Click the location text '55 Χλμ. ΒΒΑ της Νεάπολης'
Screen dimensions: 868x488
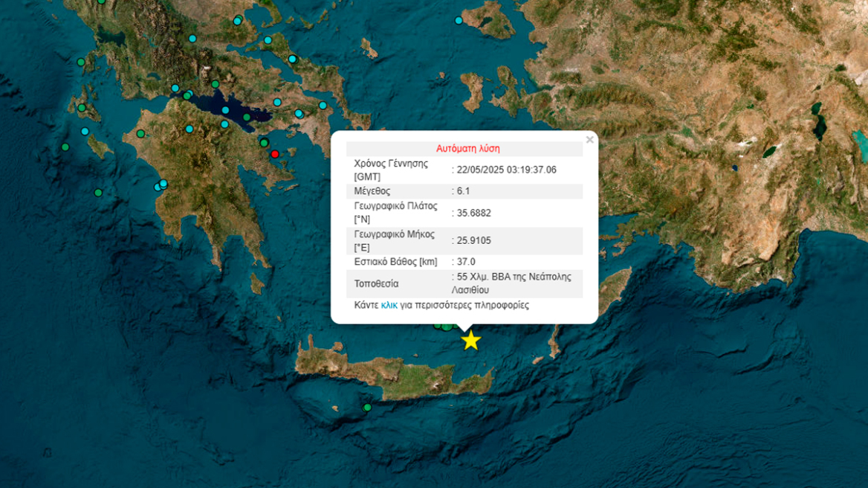pyautogui.click(x=514, y=277)
